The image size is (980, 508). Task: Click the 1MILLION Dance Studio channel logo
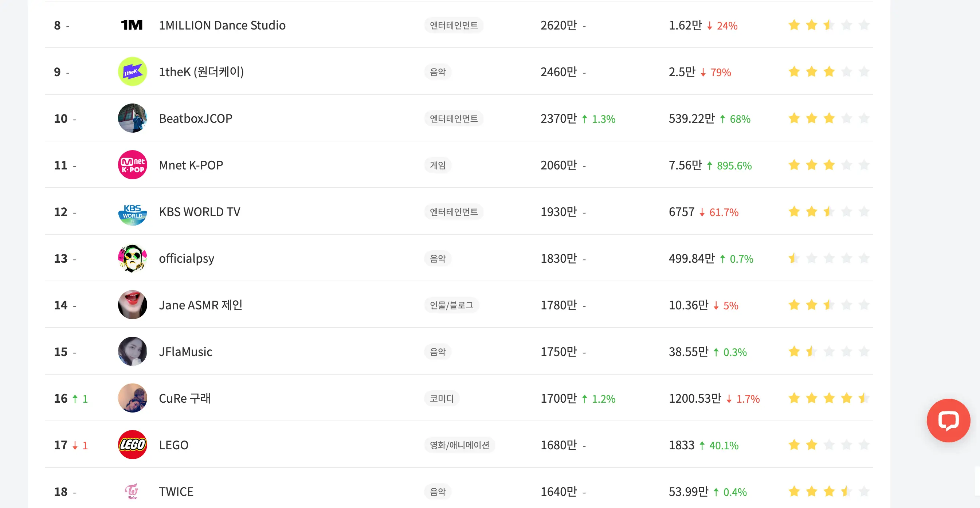pos(132,25)
